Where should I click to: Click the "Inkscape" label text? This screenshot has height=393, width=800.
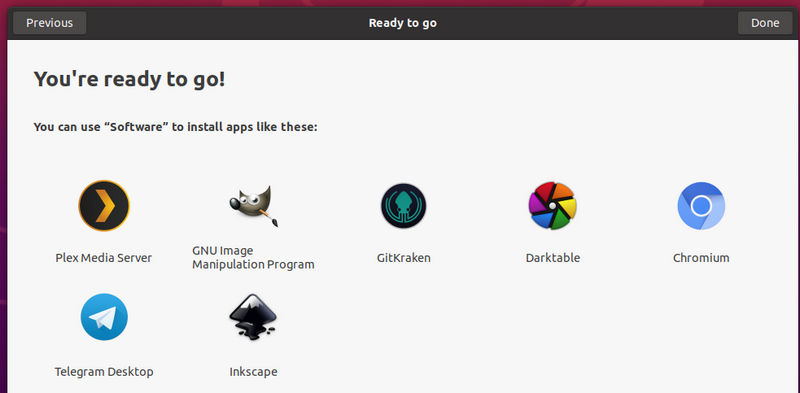point(254,372)
